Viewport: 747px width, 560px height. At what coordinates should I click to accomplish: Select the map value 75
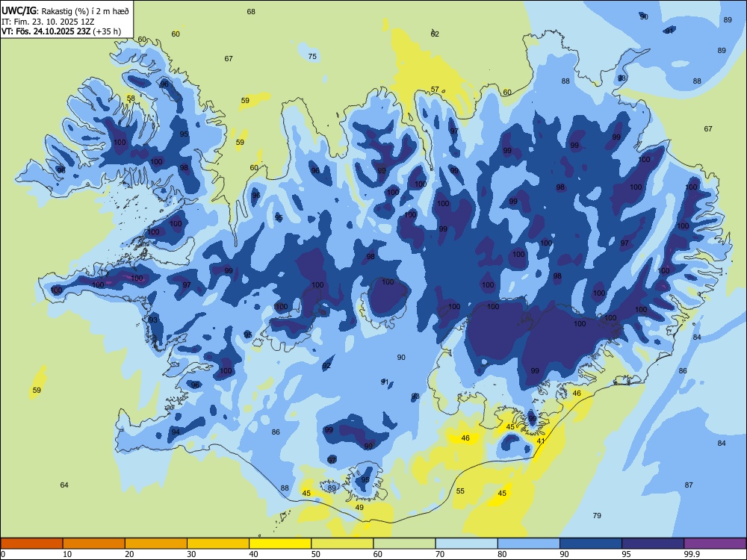pos(312,56)
